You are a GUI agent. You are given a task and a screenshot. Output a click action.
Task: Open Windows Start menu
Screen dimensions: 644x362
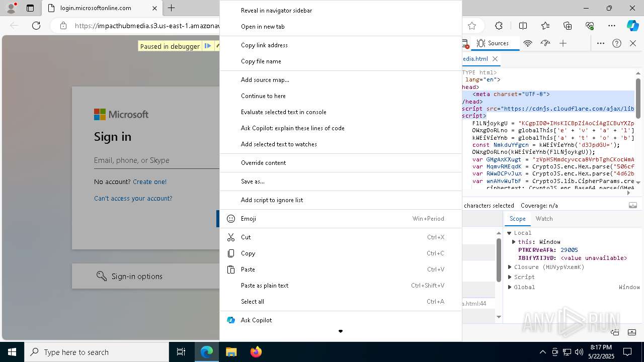(12, 352)
